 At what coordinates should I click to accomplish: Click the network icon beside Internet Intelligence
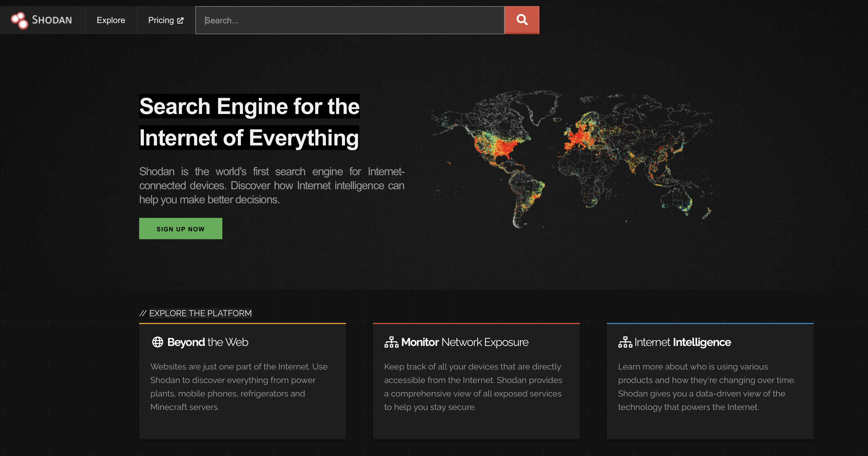[625, 342]
